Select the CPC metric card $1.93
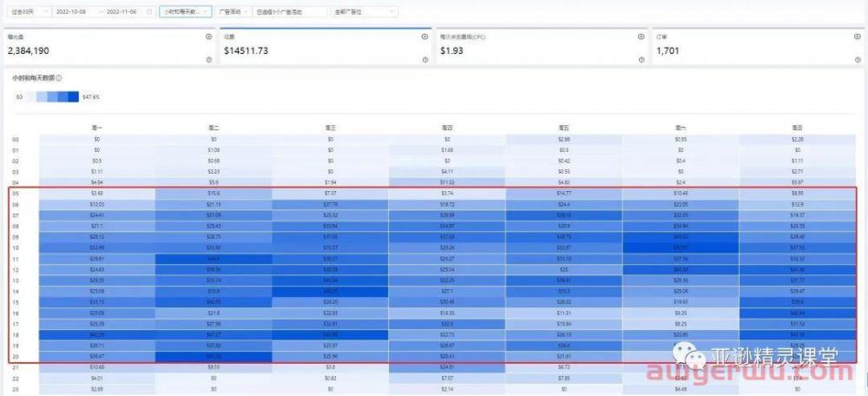 pos(542,48)
